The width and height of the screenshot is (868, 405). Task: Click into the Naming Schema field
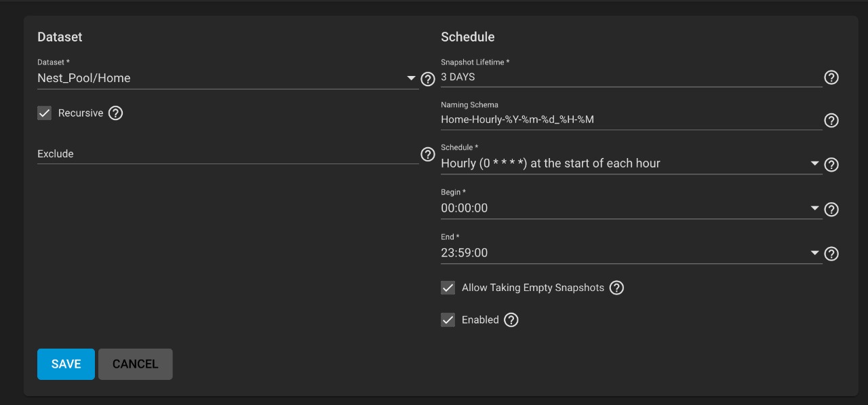pos(631,120)
